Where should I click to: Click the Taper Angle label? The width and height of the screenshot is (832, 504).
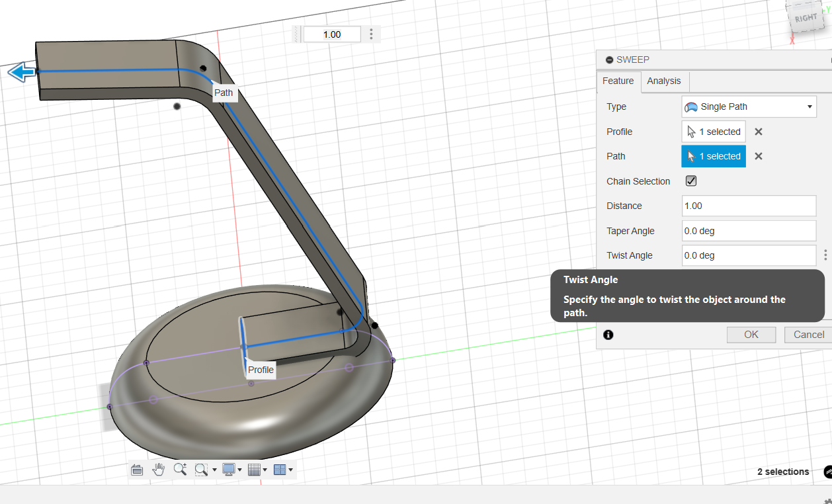pyautogui.click(x=630, y=231)
